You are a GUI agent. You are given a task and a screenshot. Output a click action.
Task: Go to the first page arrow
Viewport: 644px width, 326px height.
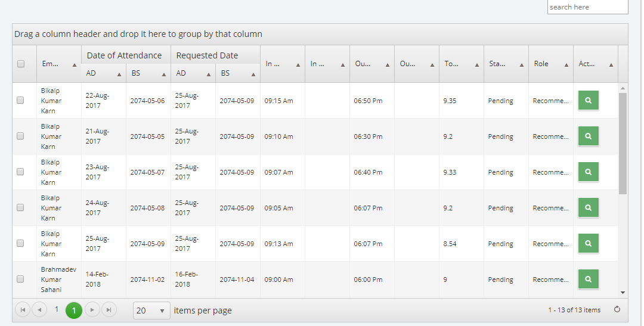(x=23, y=309)
